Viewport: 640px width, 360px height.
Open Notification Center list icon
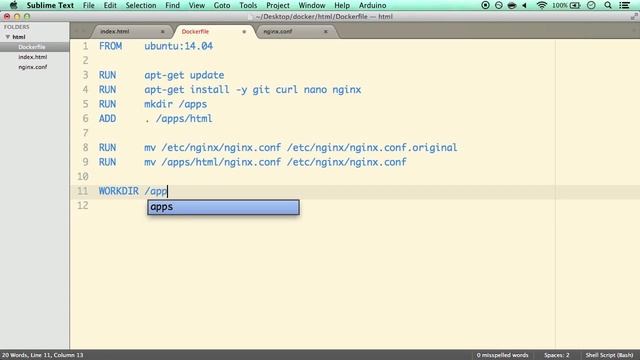(x=624, y=5)
